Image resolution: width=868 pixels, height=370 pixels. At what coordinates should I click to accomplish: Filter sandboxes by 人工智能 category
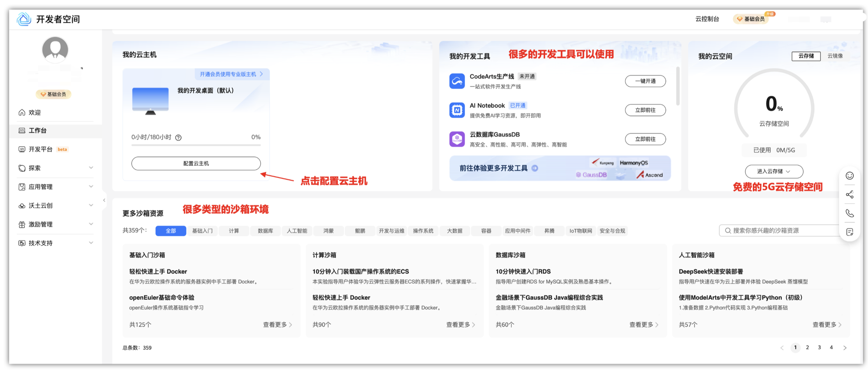297,231
